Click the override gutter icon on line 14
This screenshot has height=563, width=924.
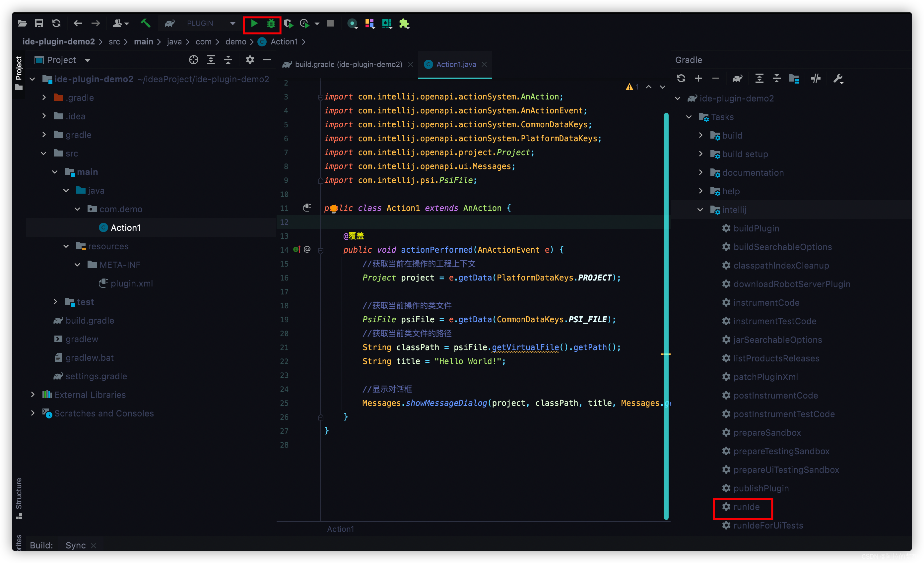pyautogui.click(x=297, y=250)
